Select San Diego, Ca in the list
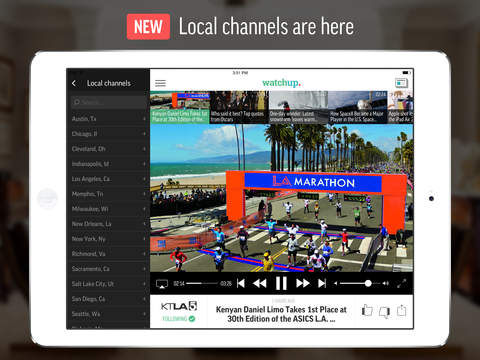 coord(108,299)
